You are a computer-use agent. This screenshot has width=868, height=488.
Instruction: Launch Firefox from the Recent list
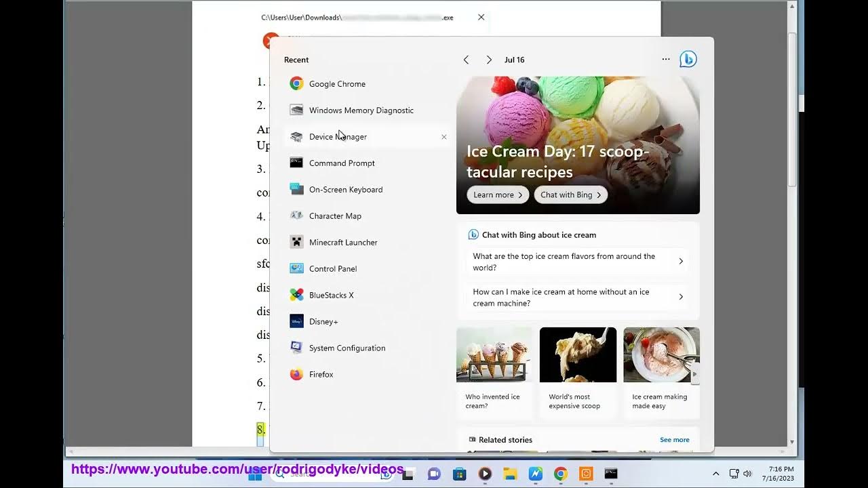click(366, 374)
